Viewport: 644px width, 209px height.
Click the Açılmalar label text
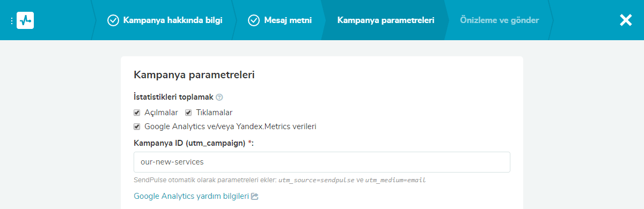tap(161, 113)
